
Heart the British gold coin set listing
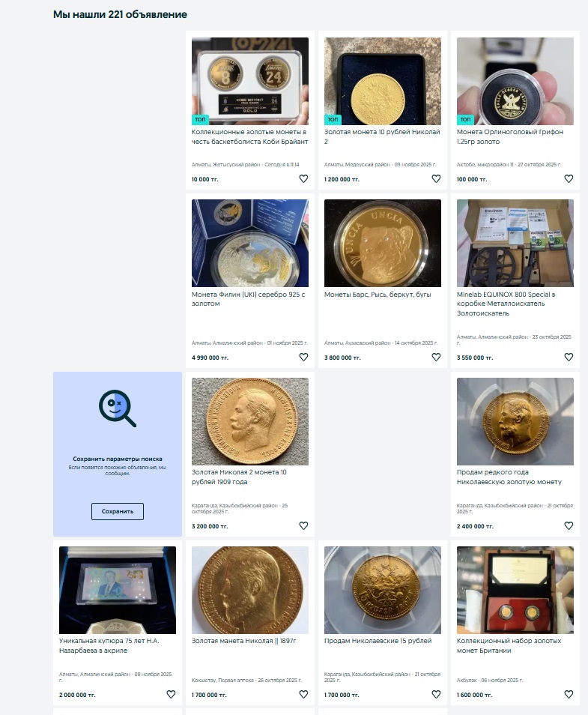coord(569,695)
